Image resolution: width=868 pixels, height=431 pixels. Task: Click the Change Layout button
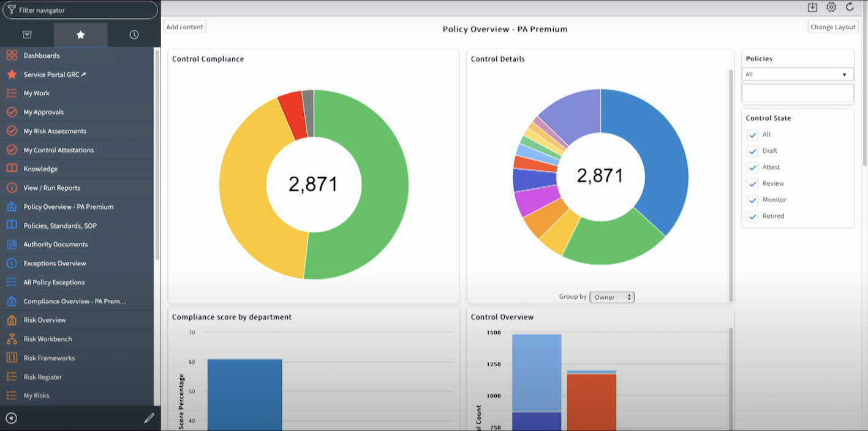tap(833, 27)
